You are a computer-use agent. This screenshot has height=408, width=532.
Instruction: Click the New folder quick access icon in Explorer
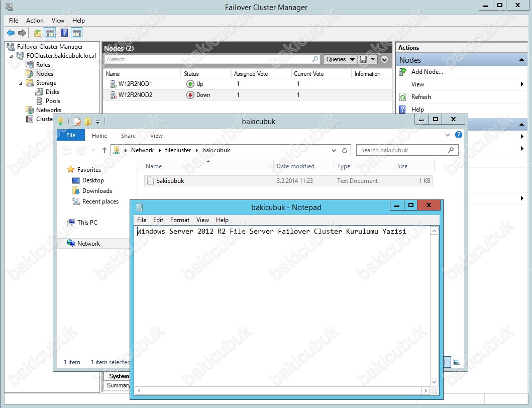[x=88, y=122]
